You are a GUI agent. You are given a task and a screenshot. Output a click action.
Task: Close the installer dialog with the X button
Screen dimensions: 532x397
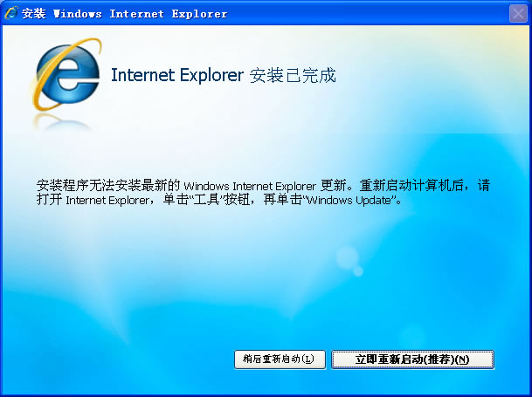[x=518, y=14]
